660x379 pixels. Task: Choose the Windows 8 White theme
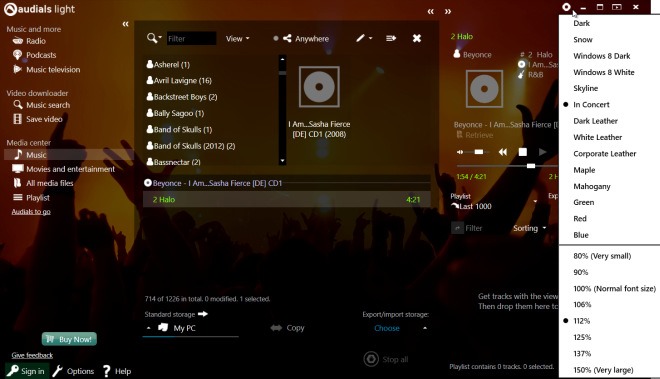[x=604, y=72]
